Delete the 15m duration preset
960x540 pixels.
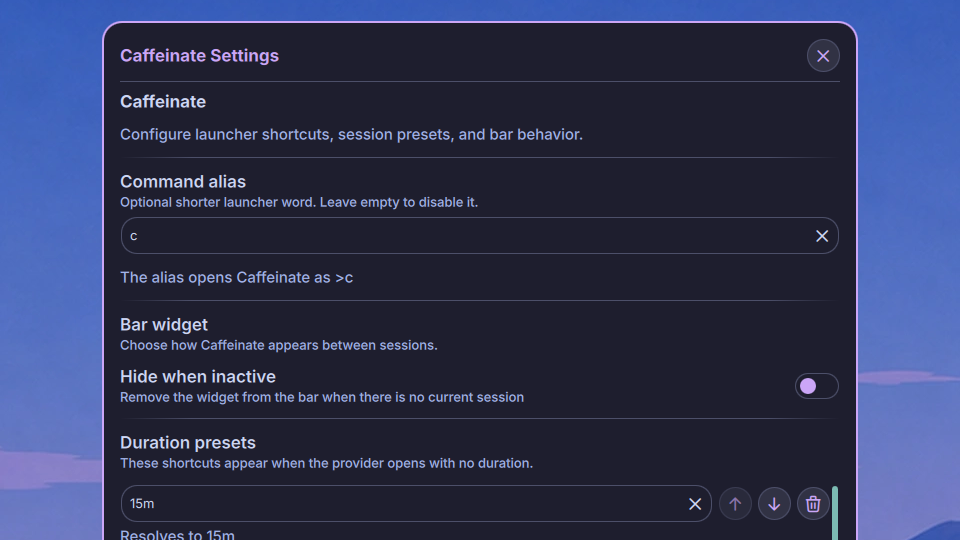point(813,504)
